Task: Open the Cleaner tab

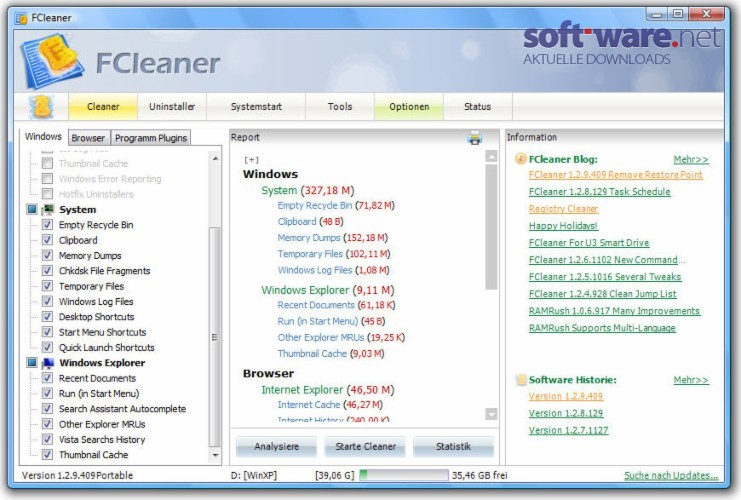Action: pyautogui.click(x=103, y=107)
